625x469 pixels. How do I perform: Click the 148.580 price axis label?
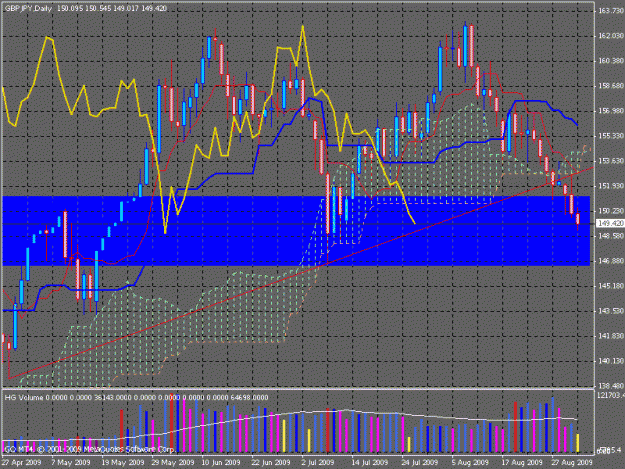(x=611, y=236)
